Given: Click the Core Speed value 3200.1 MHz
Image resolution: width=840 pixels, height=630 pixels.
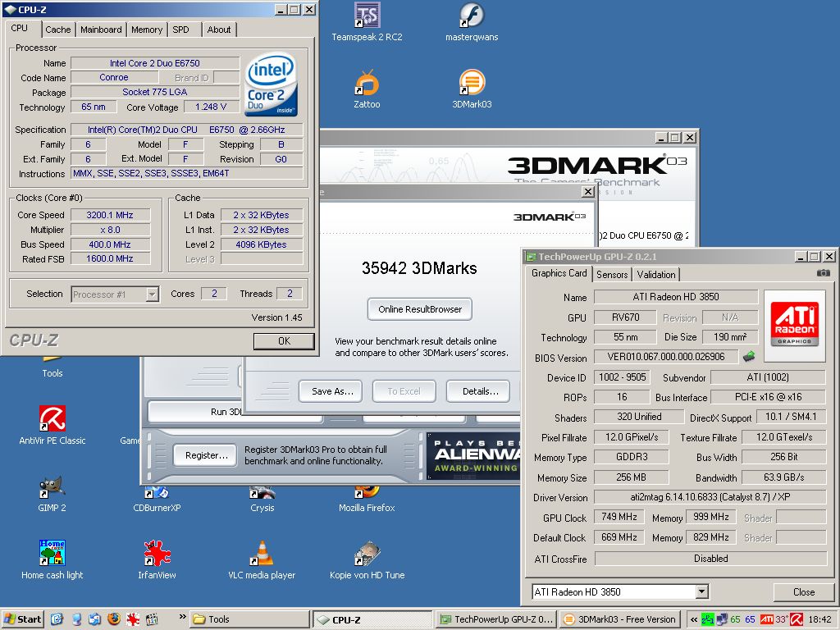Looking at the screenshot, I should click(111, 215).
